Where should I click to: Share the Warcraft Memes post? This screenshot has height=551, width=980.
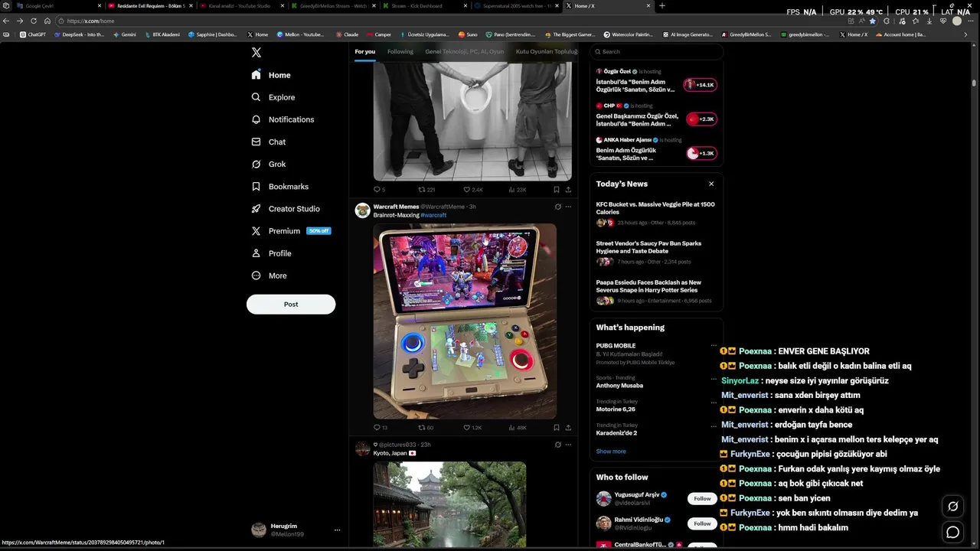(x=568, y=428)
